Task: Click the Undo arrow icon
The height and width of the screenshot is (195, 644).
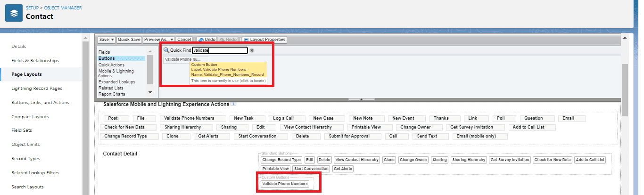Action: coord(201,40)
